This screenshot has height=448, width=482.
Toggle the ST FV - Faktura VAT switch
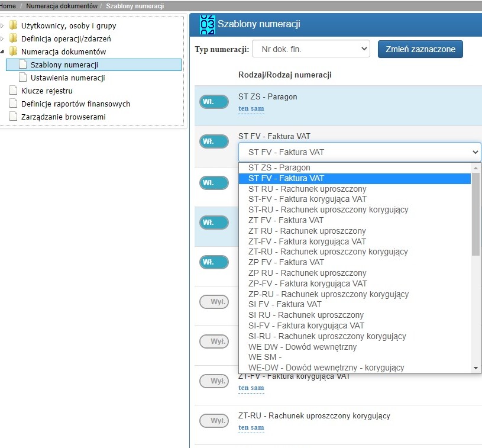click(214, 141)
